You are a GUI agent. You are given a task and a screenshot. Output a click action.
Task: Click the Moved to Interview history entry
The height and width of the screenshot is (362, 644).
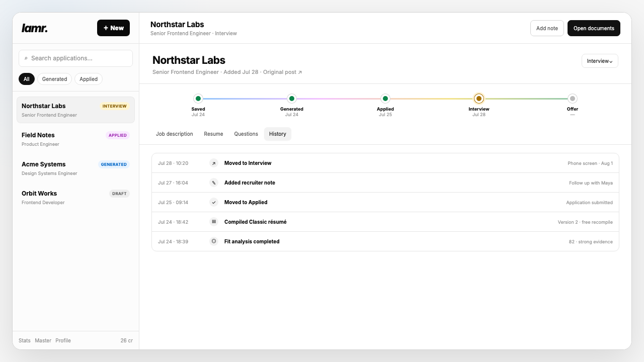click(x=385, y=163)
